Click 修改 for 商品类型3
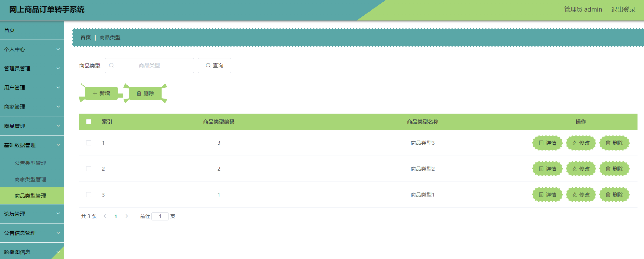Image resolution: width=644 pixels, height=259 pixels. coord(581,143)
